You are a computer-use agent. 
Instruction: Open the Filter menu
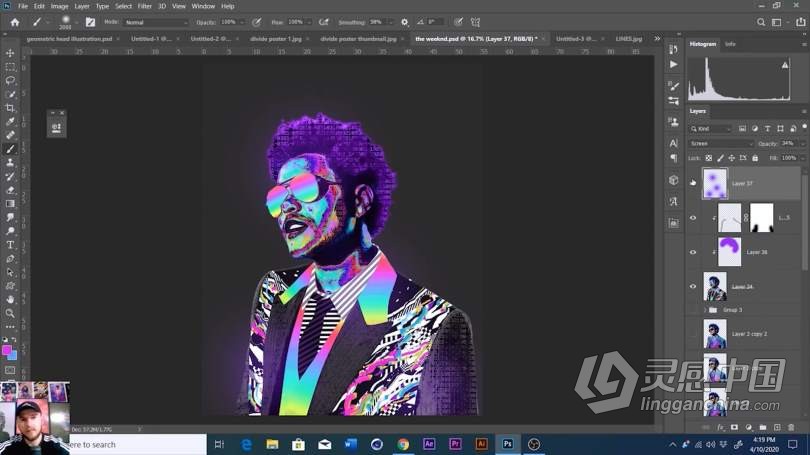tap(144, 6)
